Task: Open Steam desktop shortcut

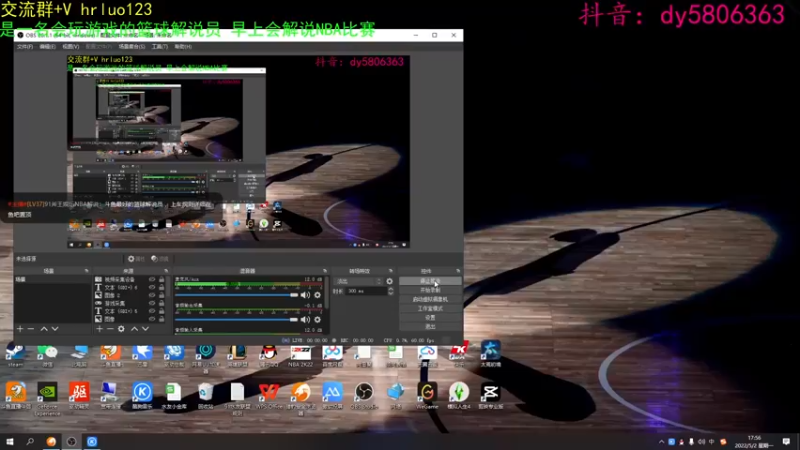Action: pos(15,355)
